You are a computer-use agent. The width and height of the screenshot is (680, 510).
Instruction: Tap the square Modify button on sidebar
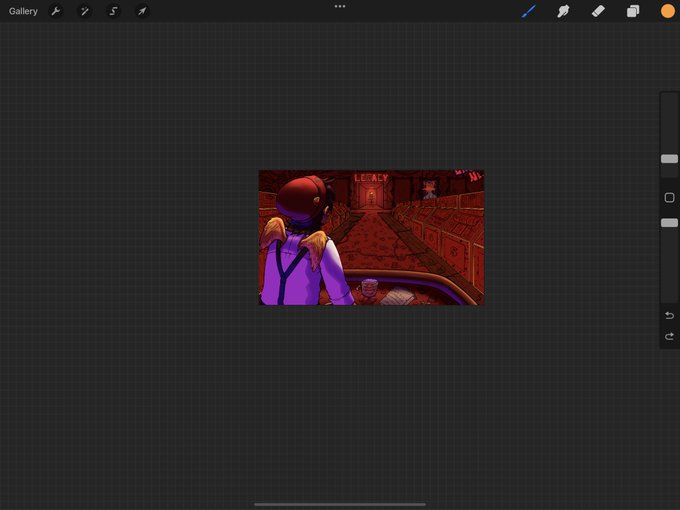point(669,198)
